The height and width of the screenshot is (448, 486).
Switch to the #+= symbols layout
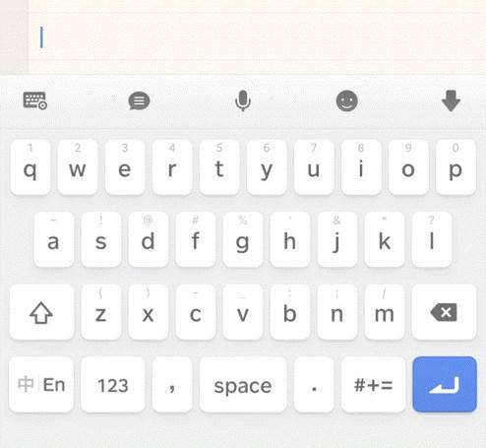tap(373, 385)
